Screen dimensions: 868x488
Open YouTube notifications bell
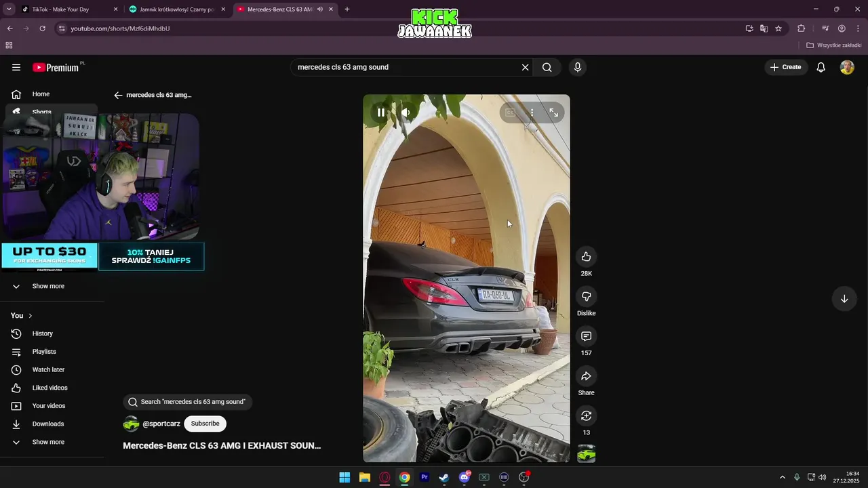coord(821,67)
